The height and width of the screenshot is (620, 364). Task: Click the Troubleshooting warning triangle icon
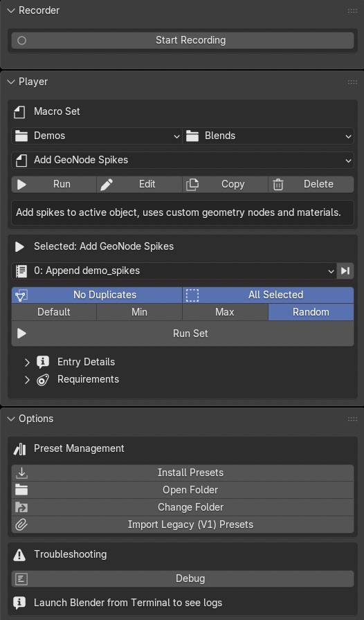click(x=20, y=555)
